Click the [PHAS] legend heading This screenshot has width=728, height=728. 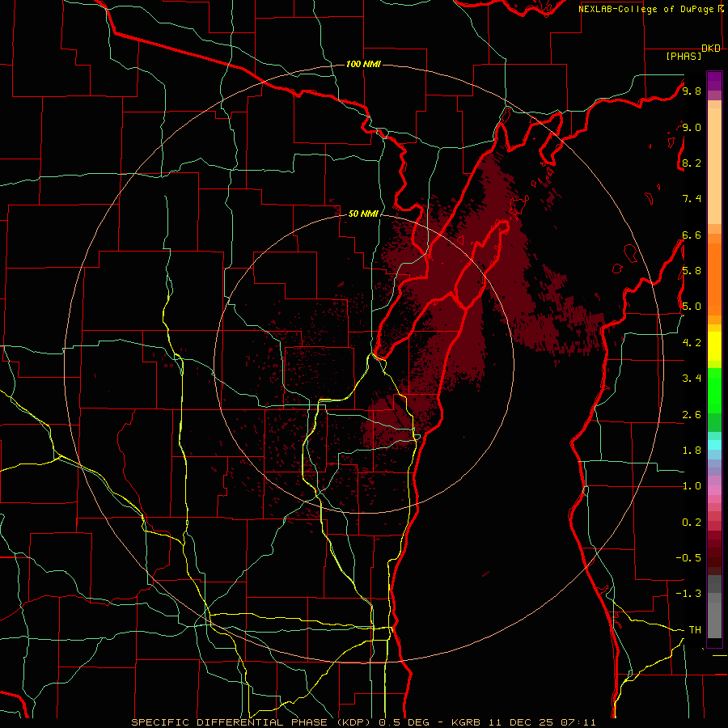click(684, 56)
